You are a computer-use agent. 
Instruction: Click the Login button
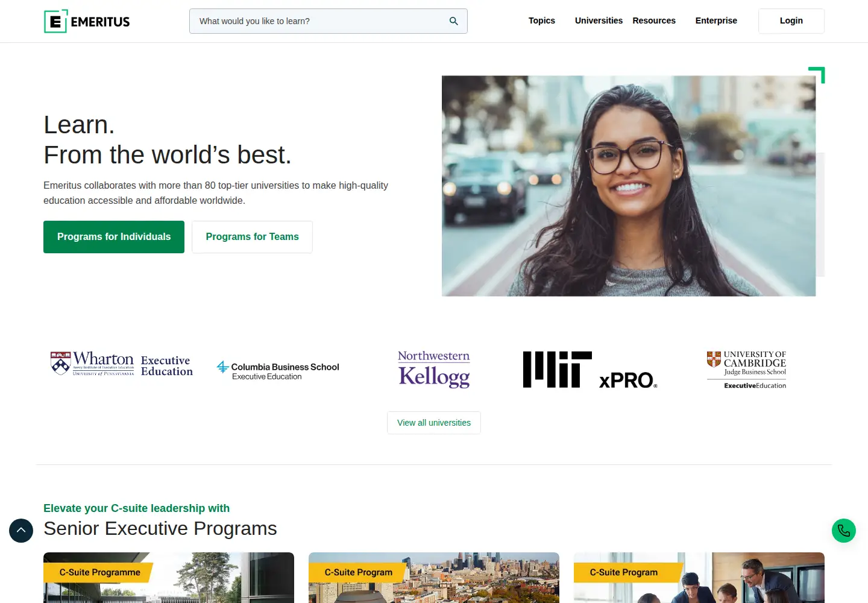coord(791,21)
